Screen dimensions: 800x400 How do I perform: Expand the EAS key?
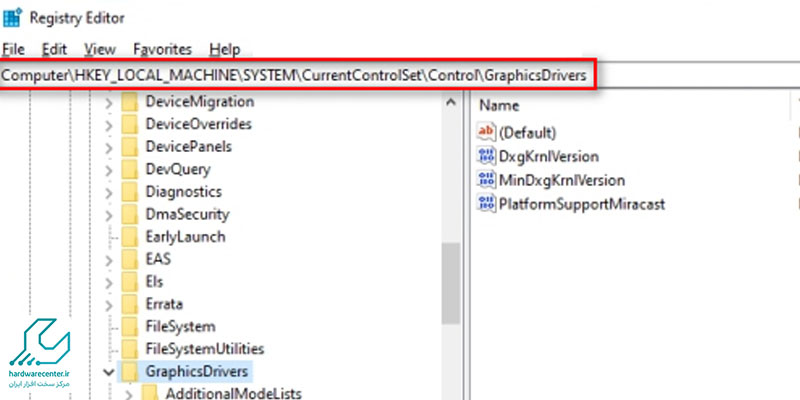click(x=109, y=260)
